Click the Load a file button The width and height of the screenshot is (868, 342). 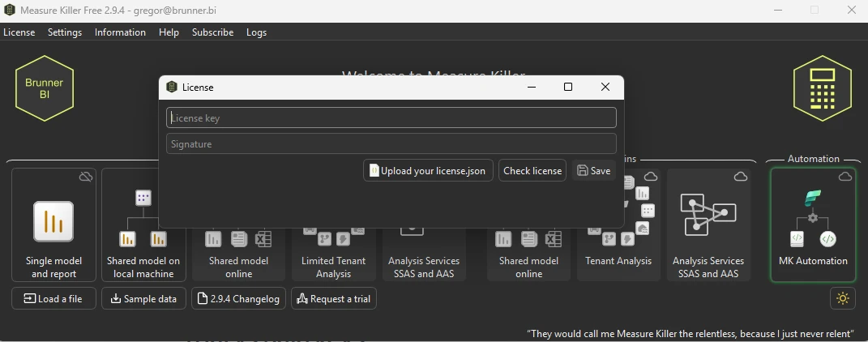pyautogui.click(x=53, y=298)
